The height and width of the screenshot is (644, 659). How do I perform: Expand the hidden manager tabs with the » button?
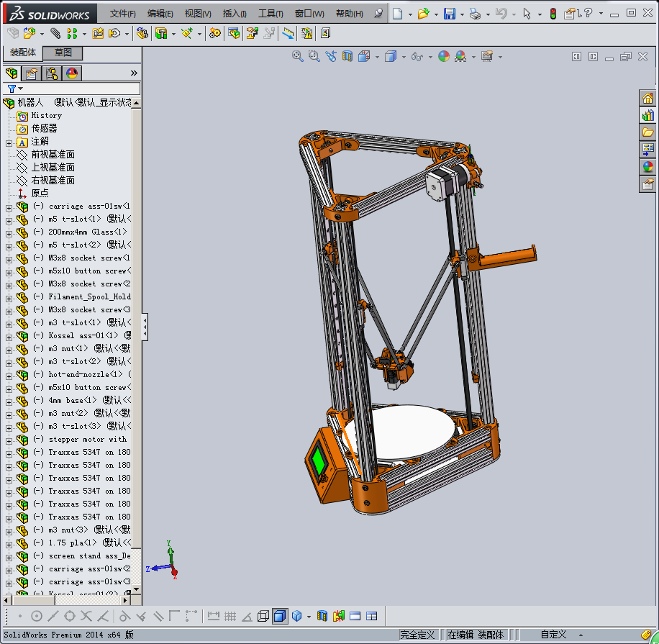(134, 73)
